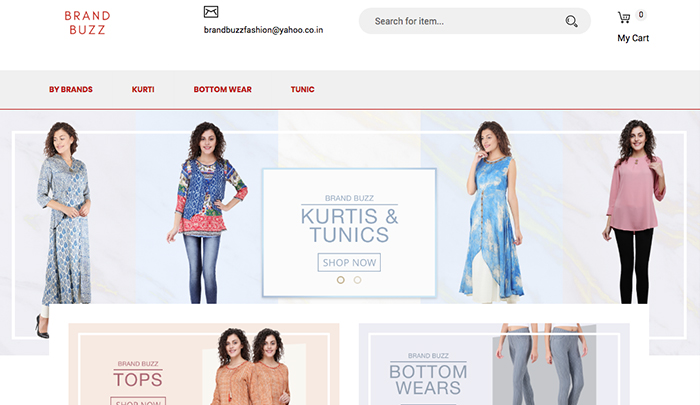Select the second banner slide dot

coord(357,280)
